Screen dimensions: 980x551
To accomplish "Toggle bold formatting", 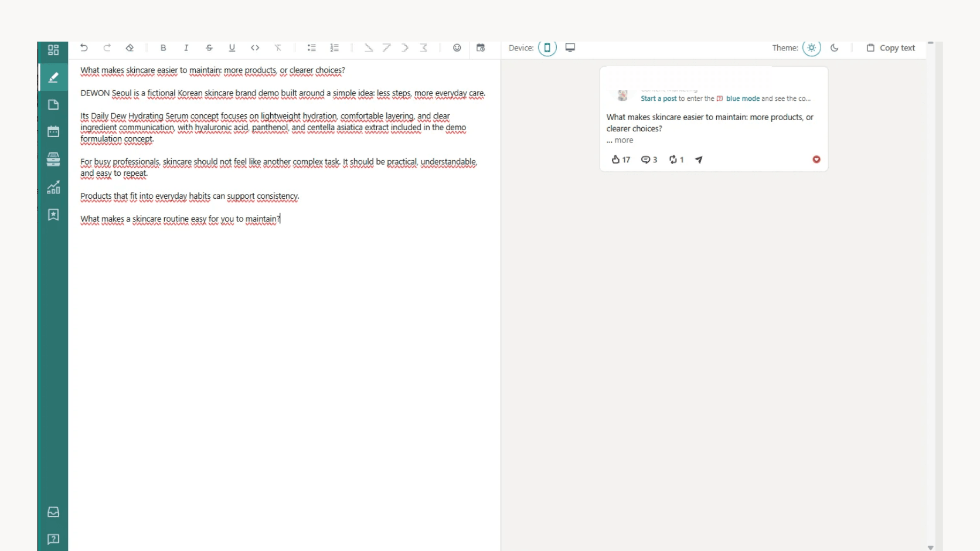I will click(x=164, y=48).
